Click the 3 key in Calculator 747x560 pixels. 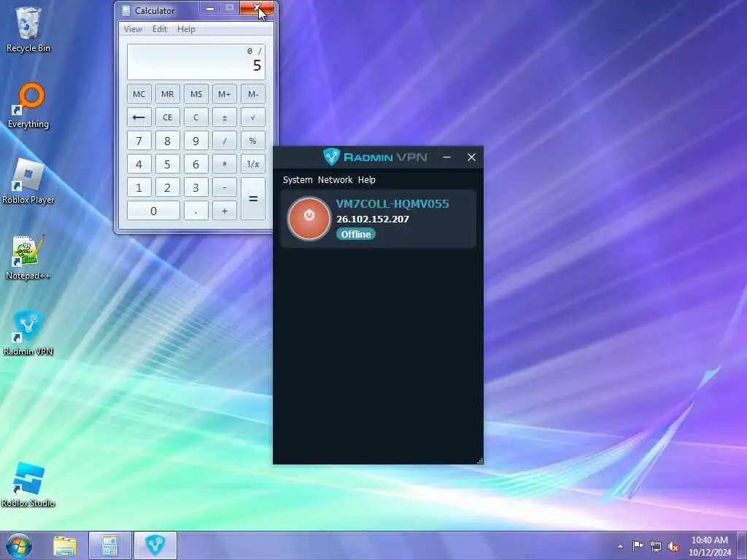tap(196, 187)
